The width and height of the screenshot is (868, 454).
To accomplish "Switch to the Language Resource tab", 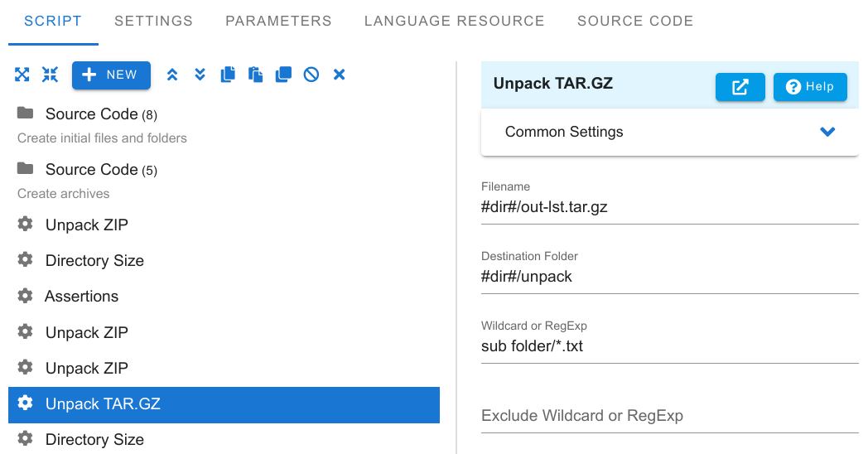I will [454, 21].
